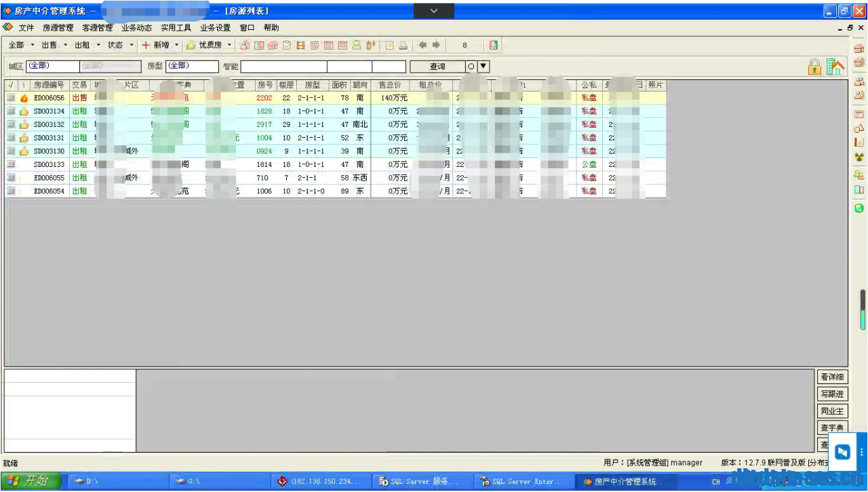
Task: Go back with the left arrow icon
Action: pos(422,45)
